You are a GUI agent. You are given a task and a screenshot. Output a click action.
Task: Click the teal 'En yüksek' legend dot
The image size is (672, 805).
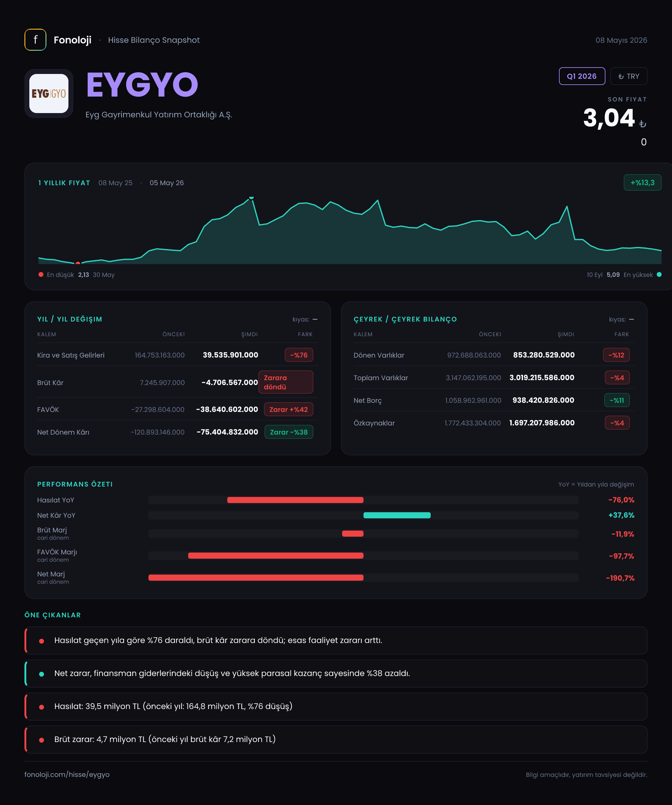[659, 274]
